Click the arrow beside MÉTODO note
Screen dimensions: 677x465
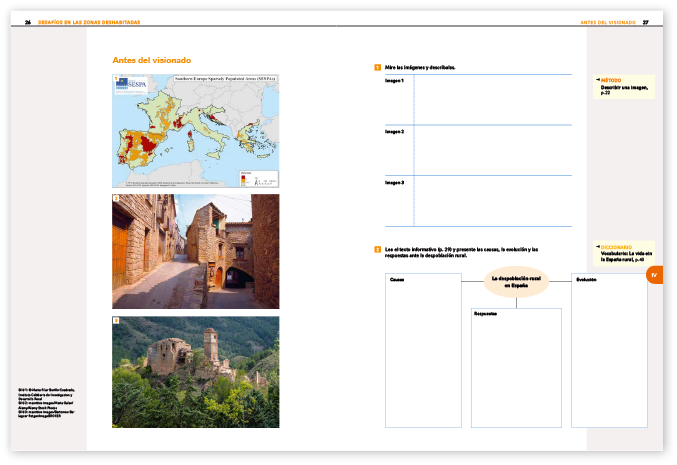[x=598, y=80]
